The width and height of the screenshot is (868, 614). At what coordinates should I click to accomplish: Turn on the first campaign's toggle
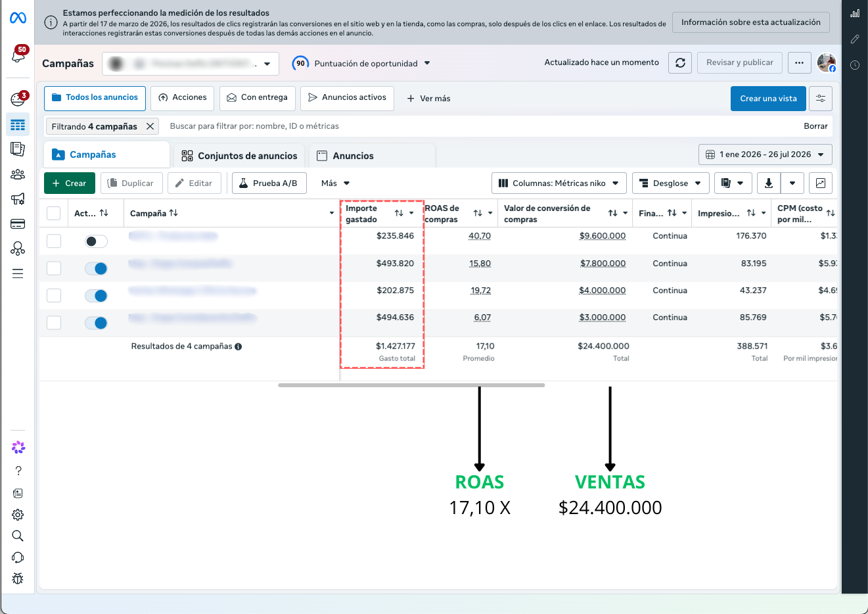[x=96, y=241]
